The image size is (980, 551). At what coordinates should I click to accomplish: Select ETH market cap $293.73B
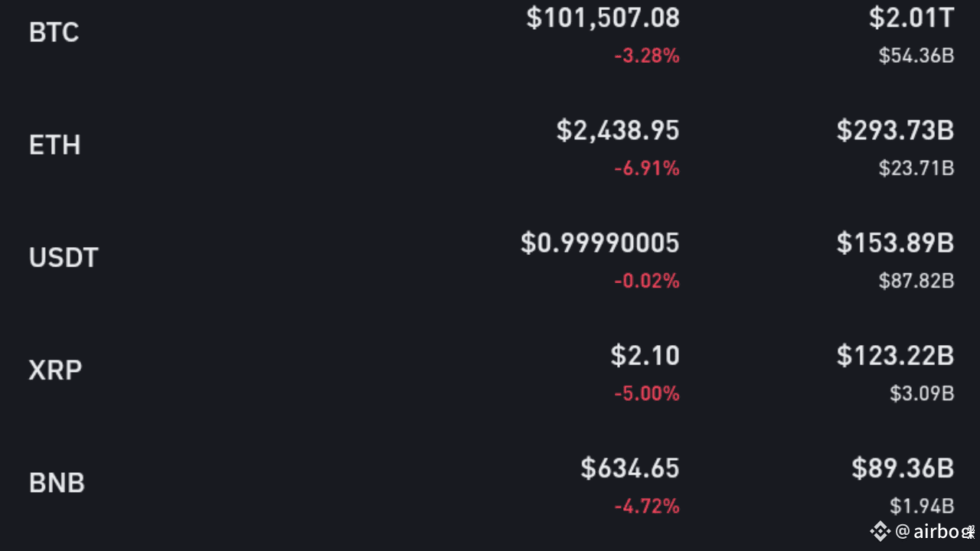(x=895, y=131)
